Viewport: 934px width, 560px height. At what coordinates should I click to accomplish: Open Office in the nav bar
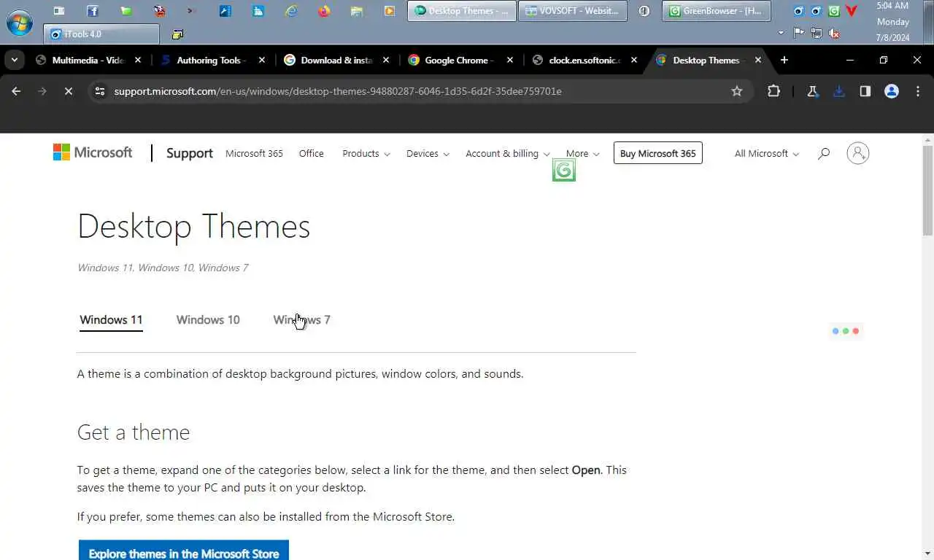click(311, 153)
